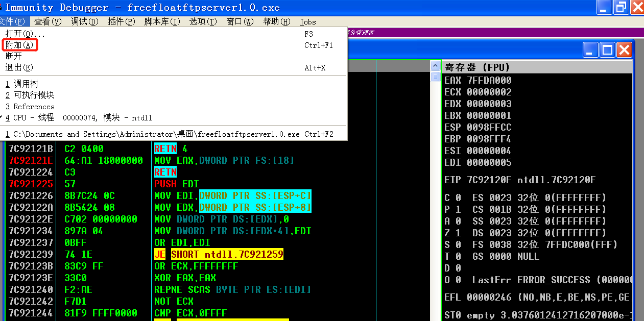Open 可执行模块 executable modules list

click(31, 95)
